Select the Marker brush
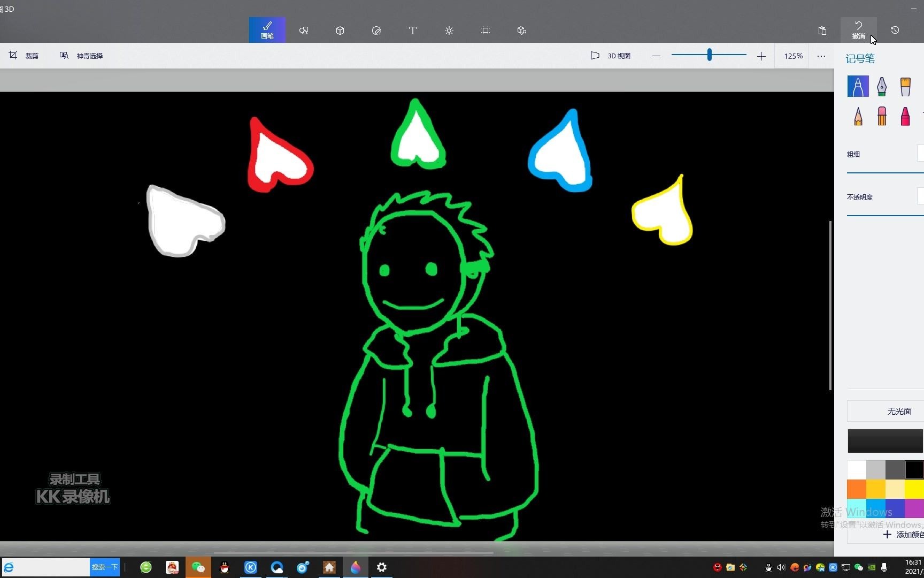 click(x=858, y=86)
